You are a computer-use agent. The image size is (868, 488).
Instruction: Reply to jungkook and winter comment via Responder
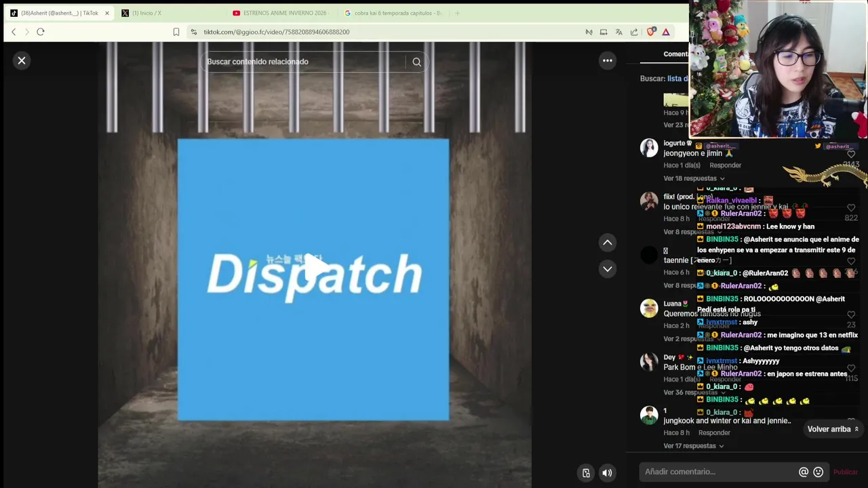tap(714, 433)
